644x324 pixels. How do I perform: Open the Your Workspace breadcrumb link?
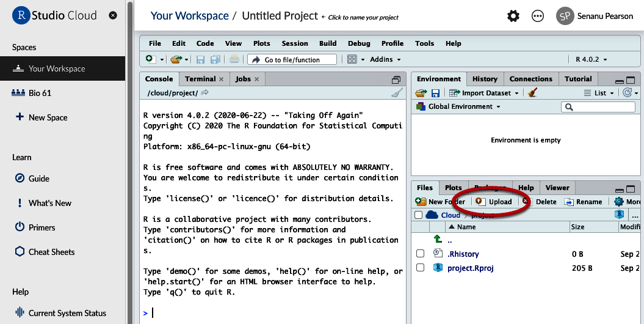click(189, 16)
